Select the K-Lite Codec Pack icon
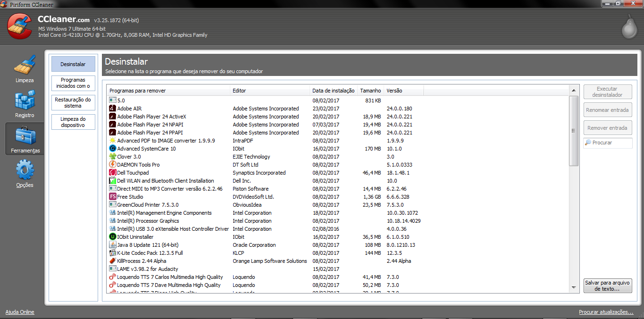The height and width of the screenshot is (319, 644). tap(113, 253)
